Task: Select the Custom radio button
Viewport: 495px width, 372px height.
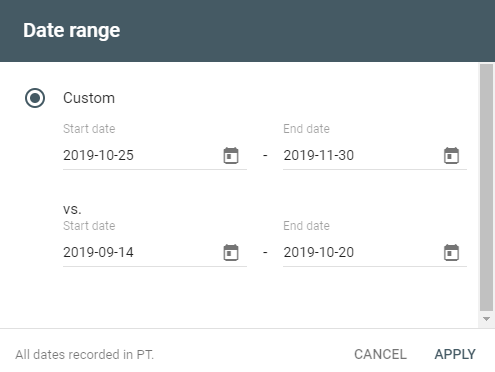Action: (35, 98)
